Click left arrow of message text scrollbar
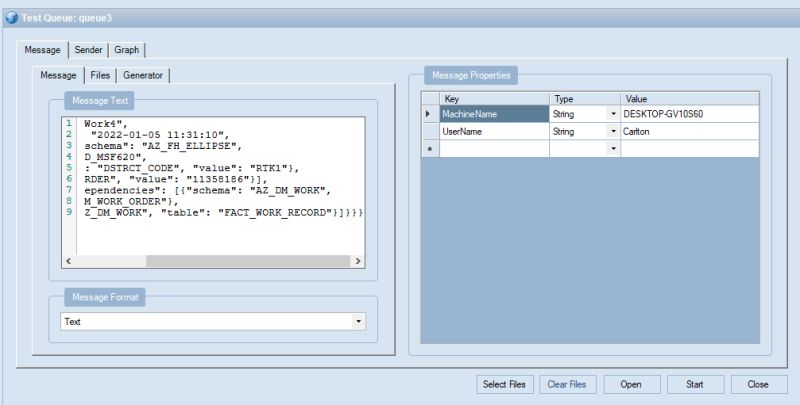Screen dimensions: 800x405 coord(68,261)
